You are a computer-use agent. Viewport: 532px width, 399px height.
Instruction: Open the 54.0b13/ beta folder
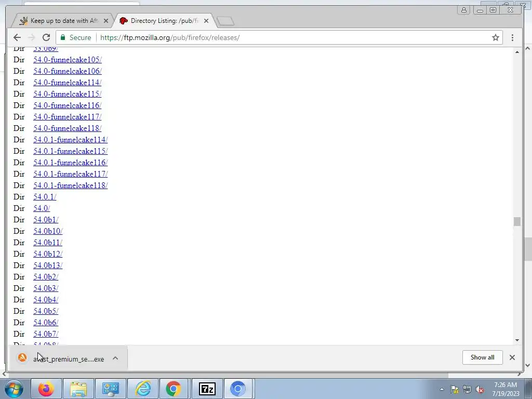coord(48,265)
